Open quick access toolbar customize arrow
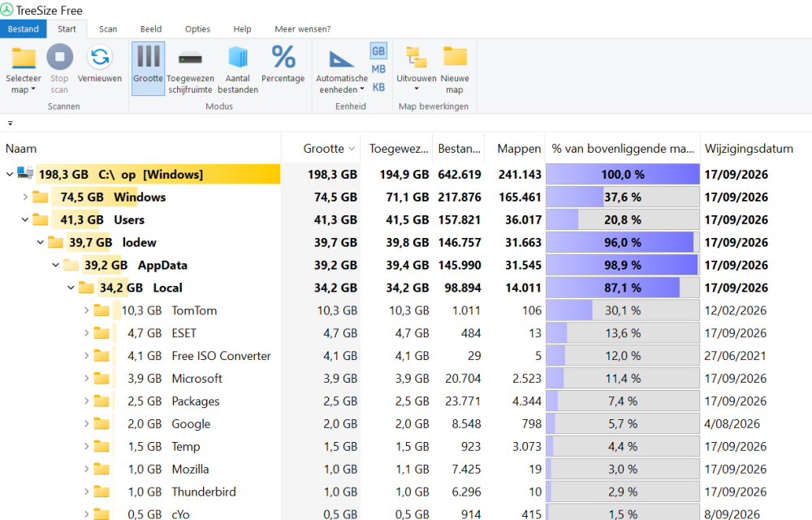Viewport: 812px width, 520px height. pyautogui.click(x=11, y=123)
